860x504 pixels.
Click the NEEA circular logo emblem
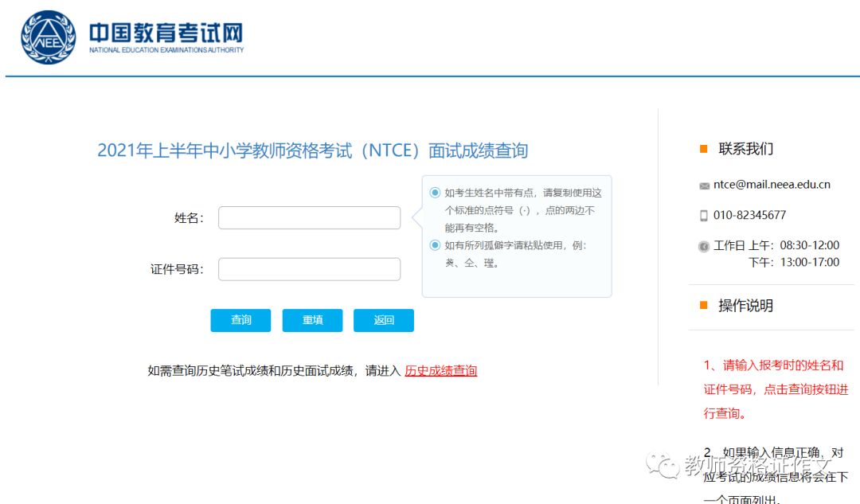click(x=49, y=37)
